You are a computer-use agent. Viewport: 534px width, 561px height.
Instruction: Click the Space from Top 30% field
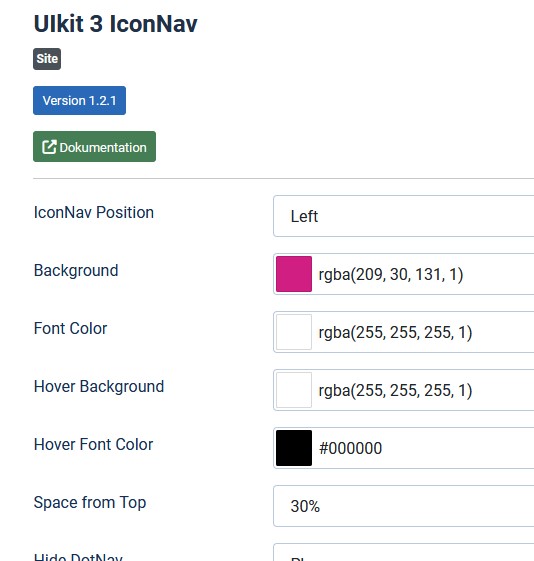click(403, 506)
